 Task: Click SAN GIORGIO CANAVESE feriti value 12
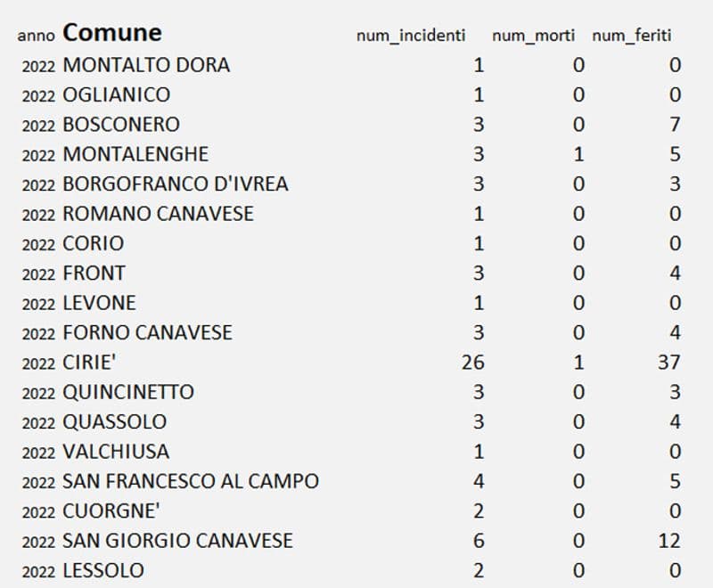tap(669, 541)
